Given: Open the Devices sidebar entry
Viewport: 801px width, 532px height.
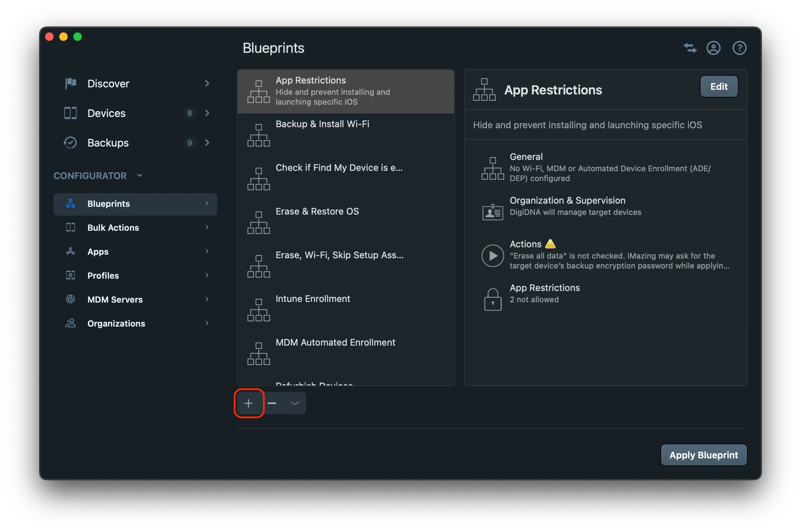Looking at the screenshot, I should pyautogui.click(x=106, y=113).
